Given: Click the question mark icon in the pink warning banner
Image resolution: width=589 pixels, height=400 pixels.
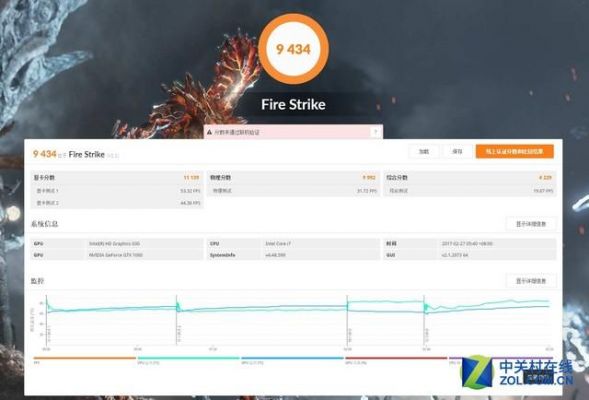Looking at the screenshot, I should point(375,132).
